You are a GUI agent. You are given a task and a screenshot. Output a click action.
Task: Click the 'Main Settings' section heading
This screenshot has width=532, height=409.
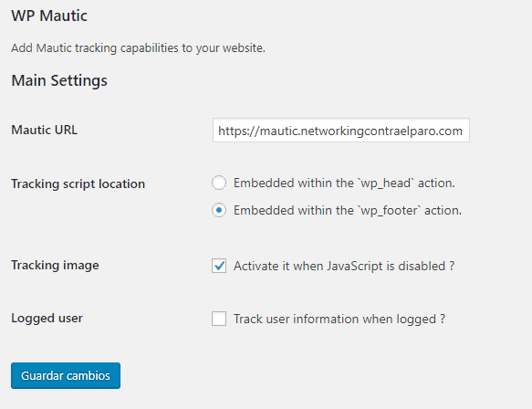(59, 80)
